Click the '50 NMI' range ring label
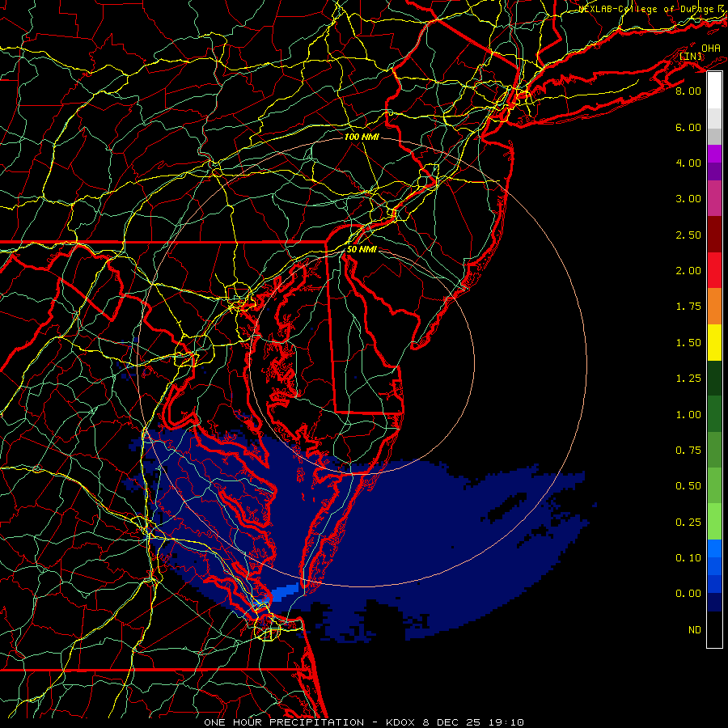 tap(362, 249)
